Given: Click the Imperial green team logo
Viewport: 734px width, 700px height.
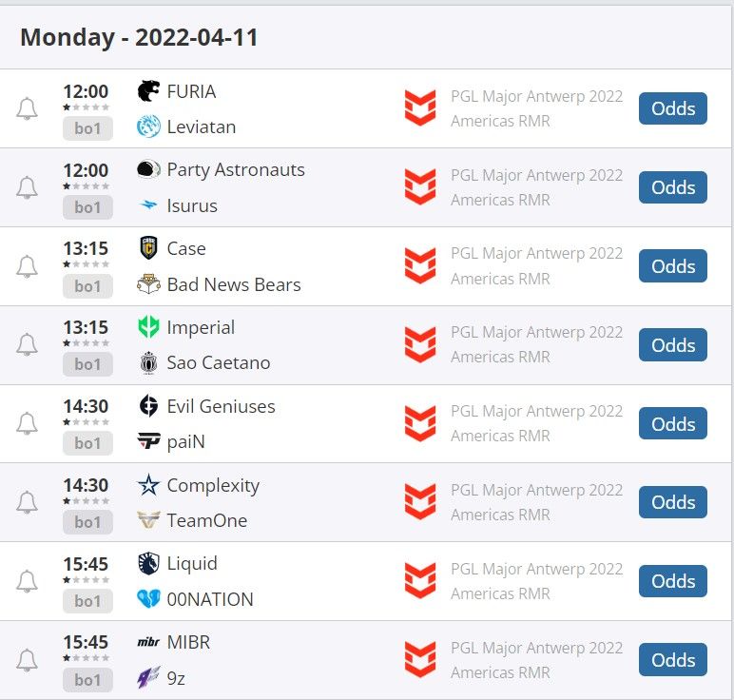Looking at the screenshot, I should click(x=149, y=327).
